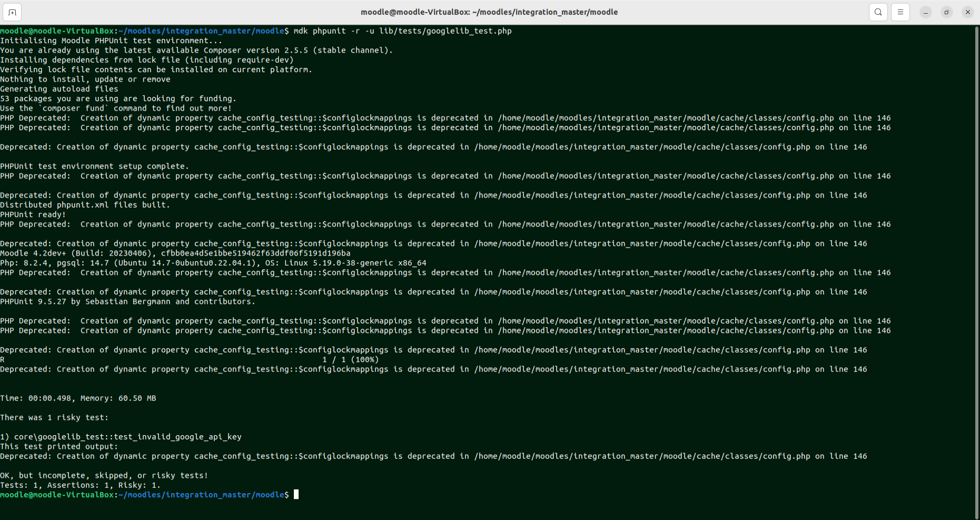The width and height of the screenshot is (980, 520).
Task: Click 'Installing dependencies from lock file' line
Action: pyautogui.click(x=147, y=60)
